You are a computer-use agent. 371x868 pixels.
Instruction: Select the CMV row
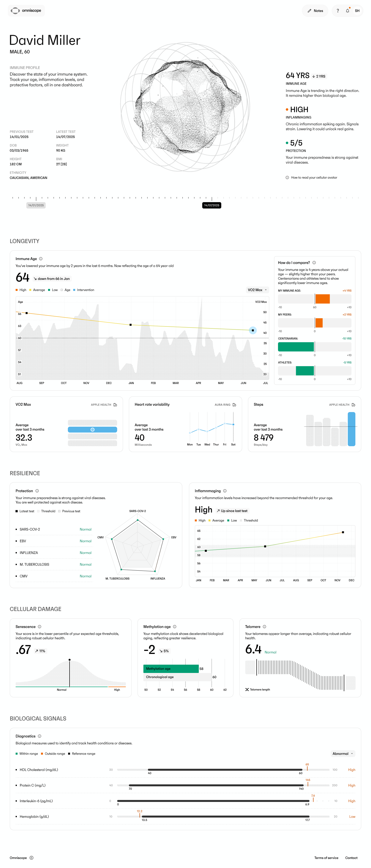click(x=54, y=576)
